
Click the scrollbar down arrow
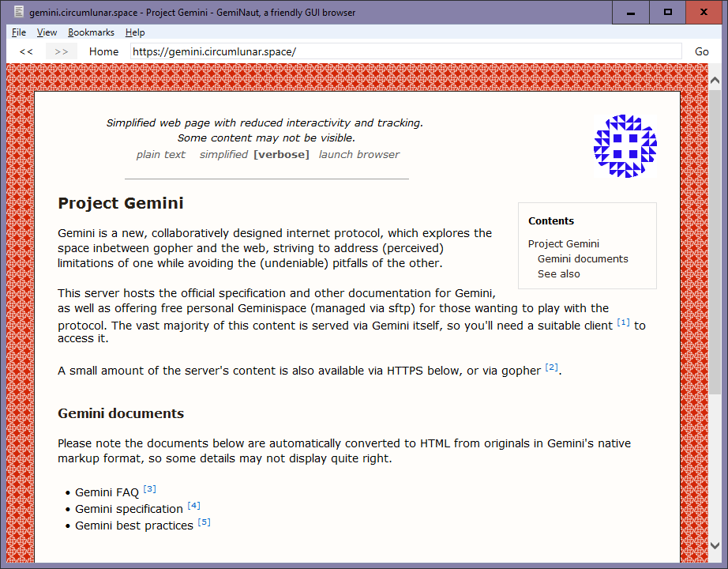coord(715,545)
